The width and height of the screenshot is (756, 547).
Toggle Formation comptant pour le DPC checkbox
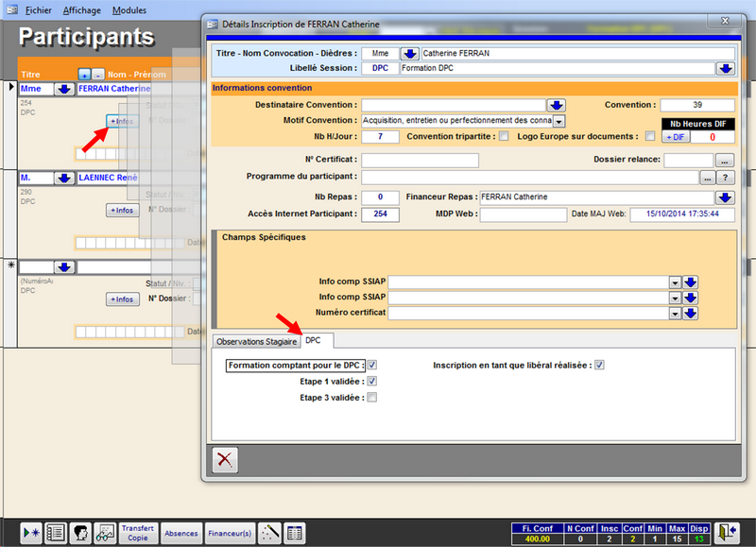tap(372, 365)
